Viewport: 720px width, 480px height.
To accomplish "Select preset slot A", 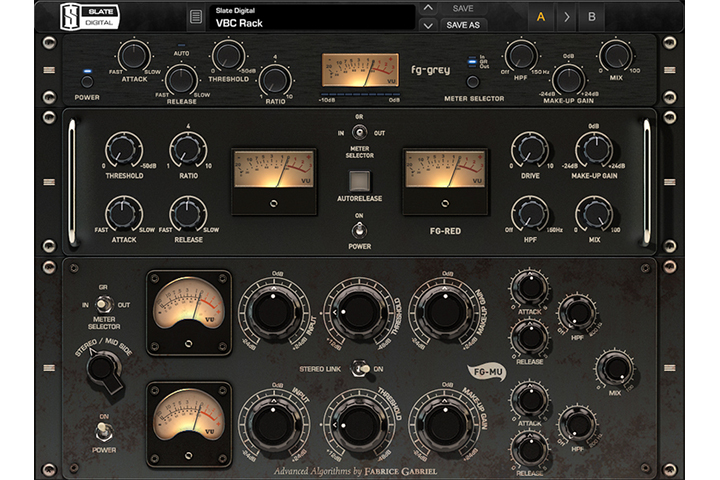I will (x=541, y=17).
